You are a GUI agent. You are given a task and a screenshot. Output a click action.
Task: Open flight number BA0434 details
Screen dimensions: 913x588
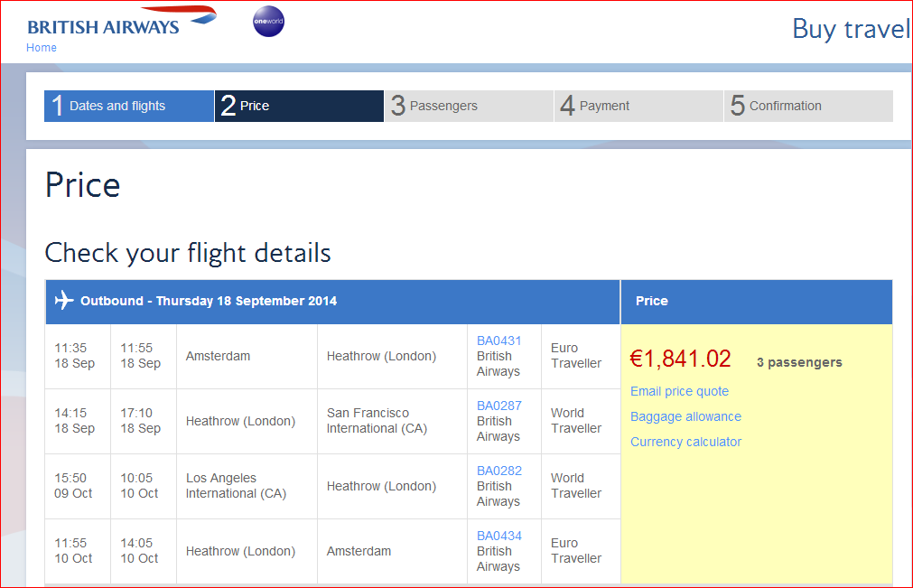click(x=499, y=536)
